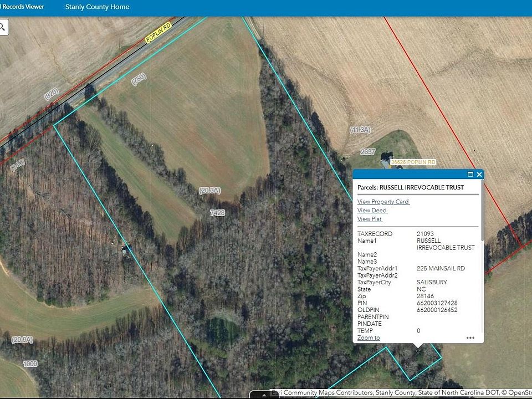Click the map attribution text at bottom
This screenshot has height=399, width=532.
[x=401, y=392]
